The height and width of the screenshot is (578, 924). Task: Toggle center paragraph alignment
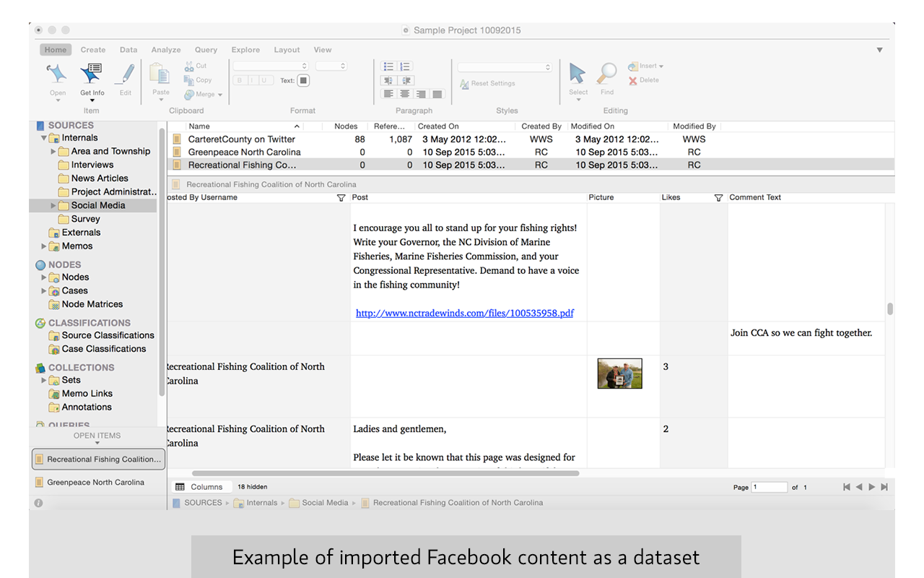[405, 94]
